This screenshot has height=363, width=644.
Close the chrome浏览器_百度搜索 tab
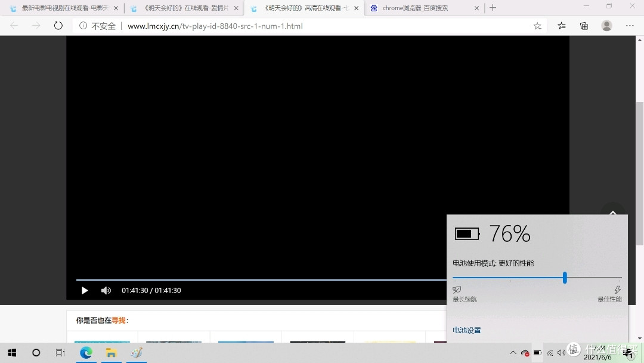(x=476, y=8)
